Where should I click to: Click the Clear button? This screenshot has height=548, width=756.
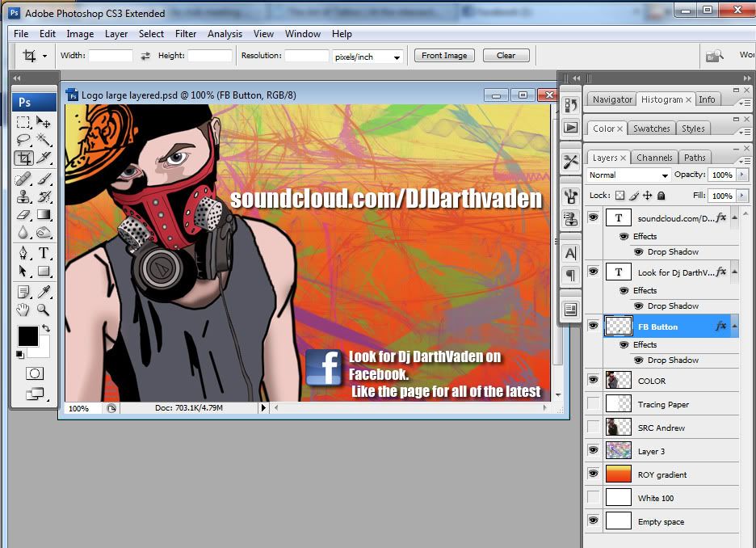tap(506, 56)
